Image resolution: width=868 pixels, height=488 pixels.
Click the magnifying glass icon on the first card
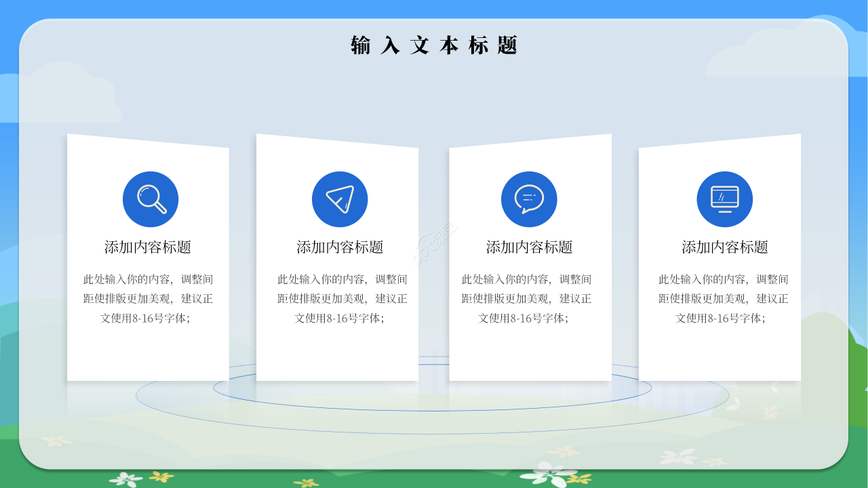coord(151,199)
